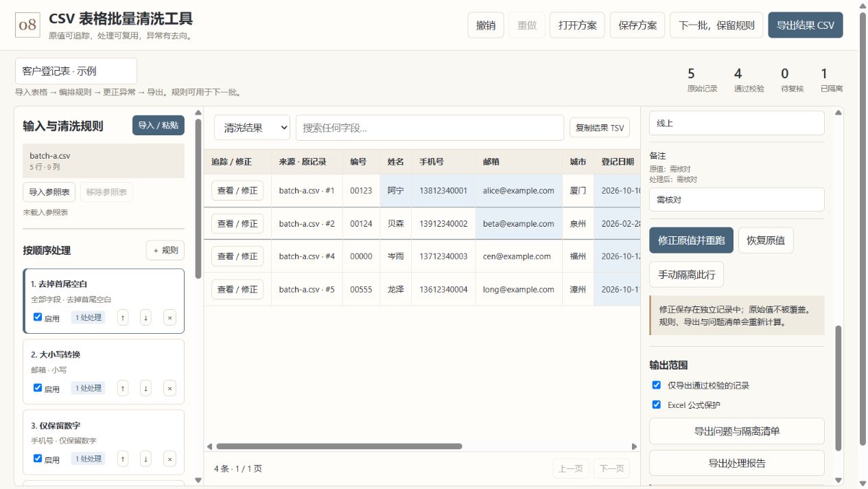
Task: Uncheck Excel 公式保护 option
Action: [x=657, y=405]
